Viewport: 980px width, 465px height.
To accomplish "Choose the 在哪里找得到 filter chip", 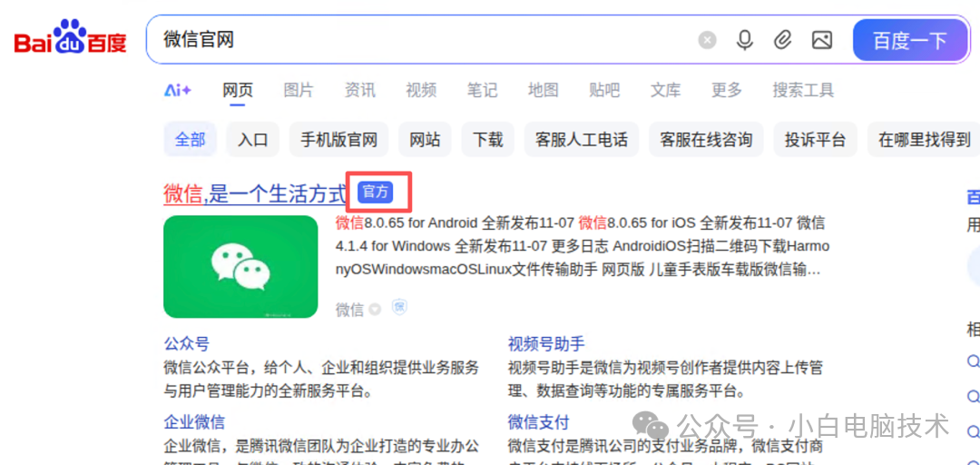I will point(924,139).
